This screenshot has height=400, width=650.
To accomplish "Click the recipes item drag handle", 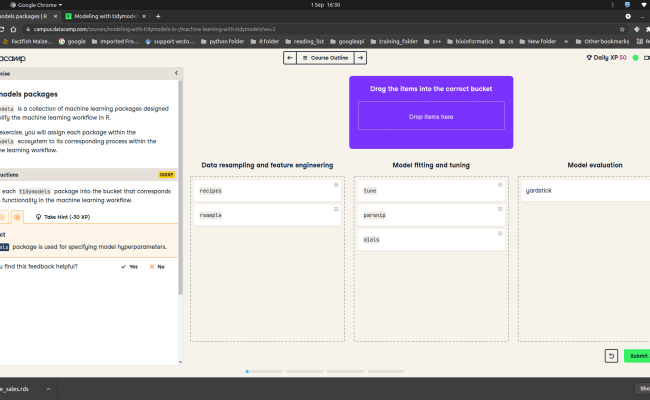I will point(336,184).
